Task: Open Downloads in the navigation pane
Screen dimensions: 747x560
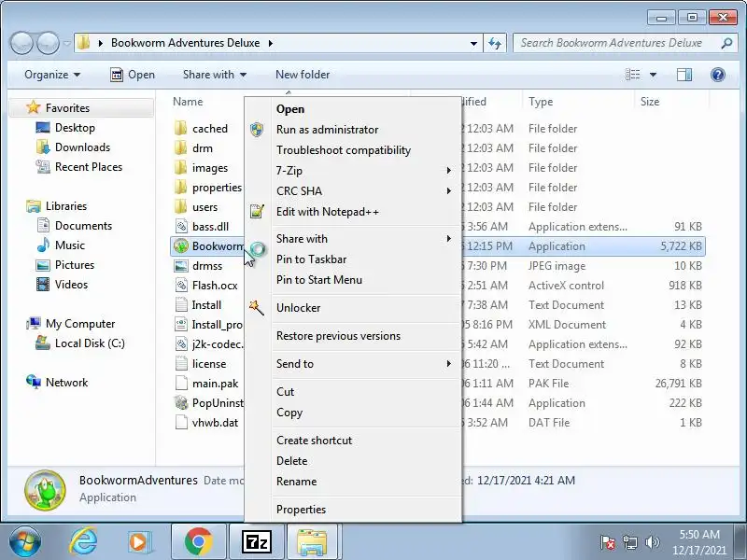Action: (x=82, y=147)
